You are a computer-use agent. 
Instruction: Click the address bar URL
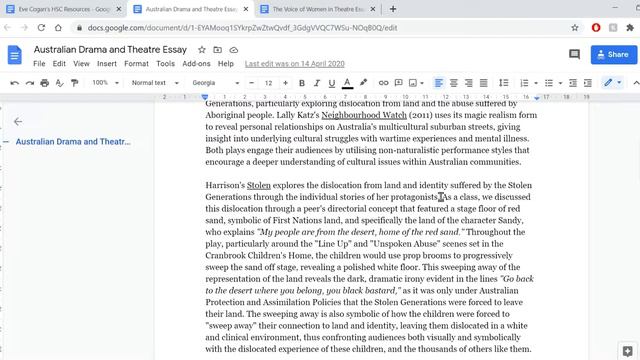[242, 28]
